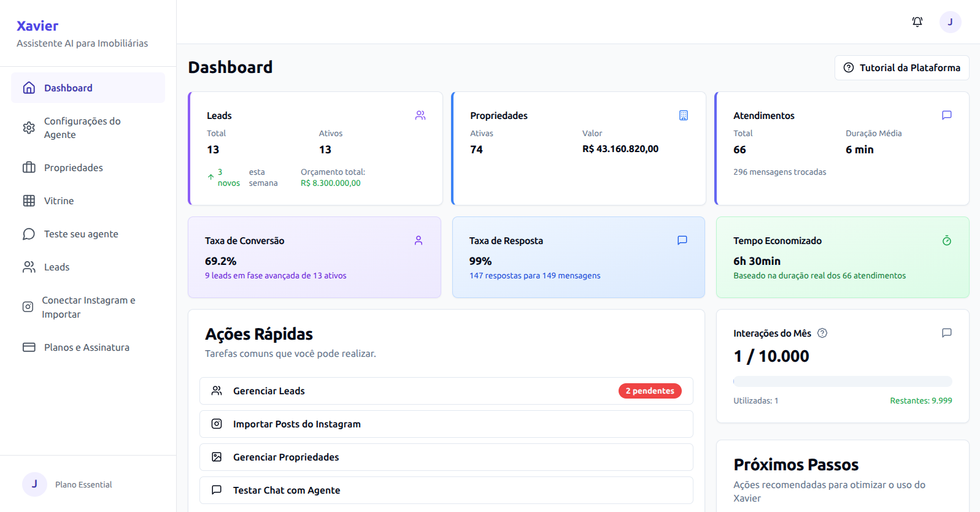Screen dimensions: 980x512
Task: Click the timer icon on Tempo Economizado card
Action: pyautogui.click(x=947, y=240)
